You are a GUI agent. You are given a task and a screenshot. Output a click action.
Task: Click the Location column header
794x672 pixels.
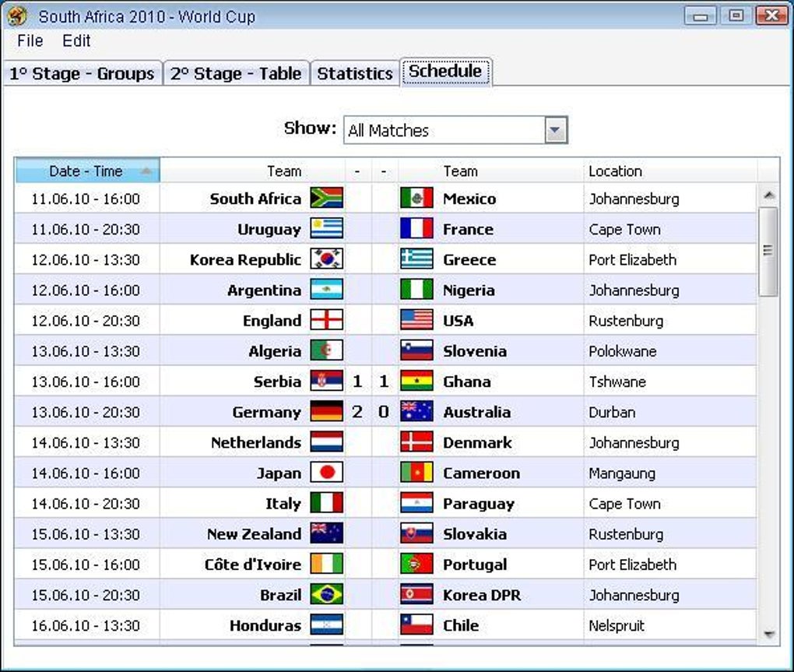pyautogui.click(x=670, y=171)
